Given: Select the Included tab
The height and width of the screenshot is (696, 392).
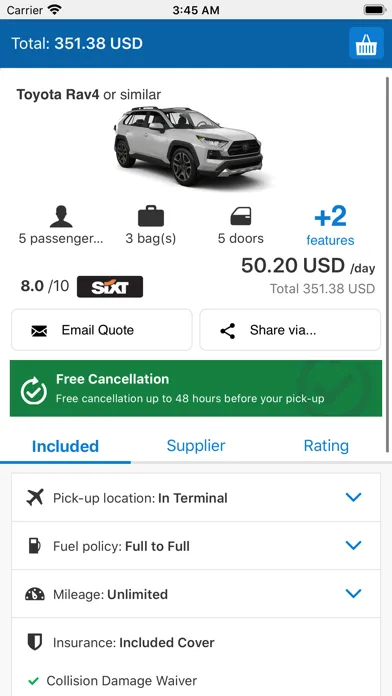Looking at the screenshot, I should coord(65,446).
